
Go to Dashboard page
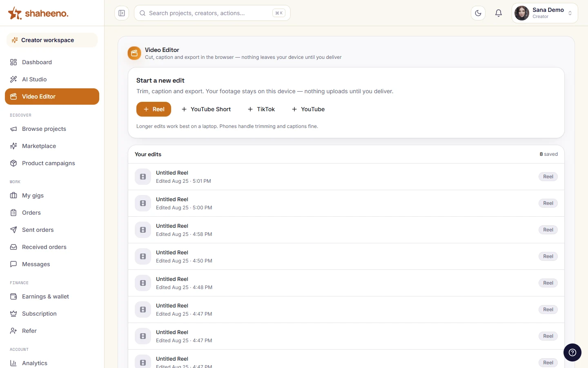(x=52, y=62)
